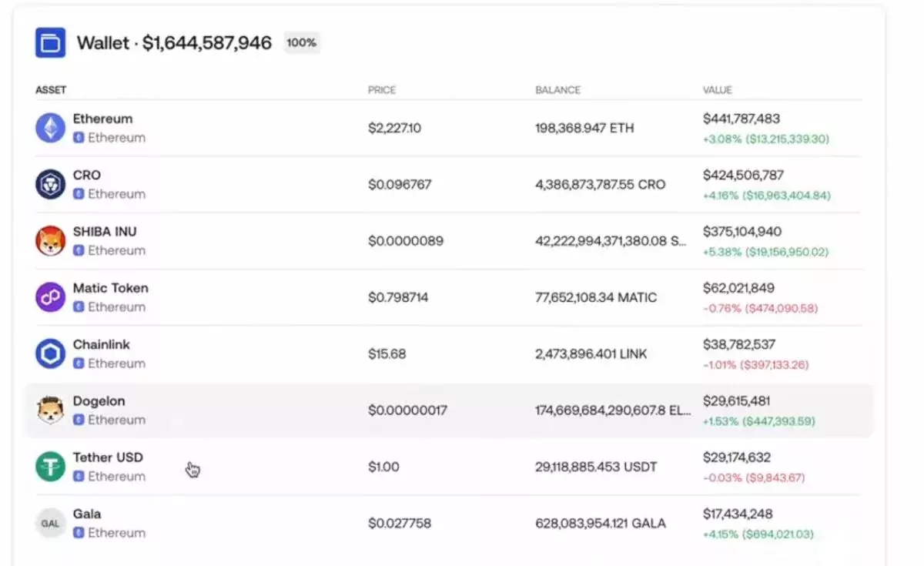Click the balance 77,652,108.34 MATIC
924x566 pixels.
[596, 297]
